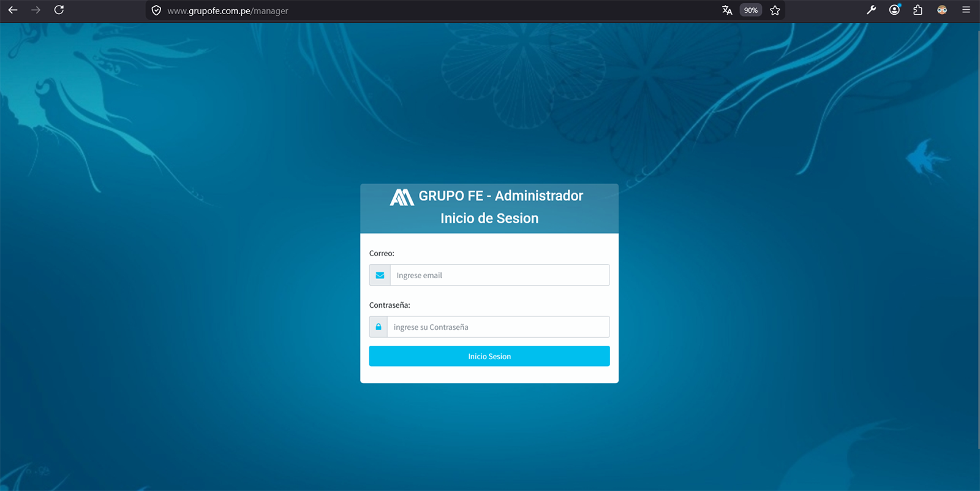980x491 pixels.
Task: Bookmark this page with the star icon
Action: pyautogui.click(x=775, y=10)
